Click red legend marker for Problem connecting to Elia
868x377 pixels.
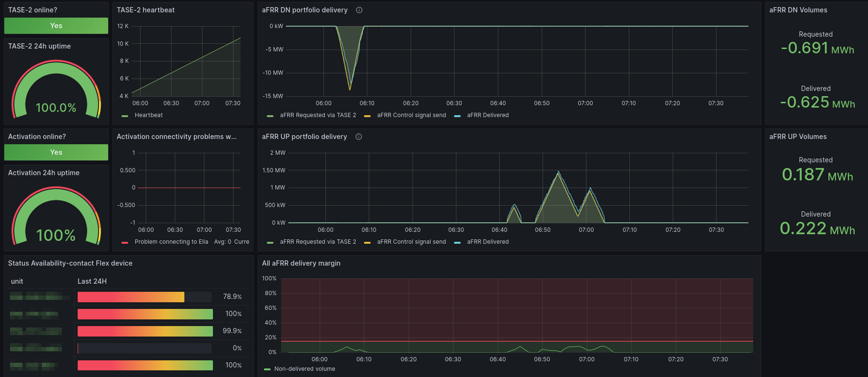125,242
